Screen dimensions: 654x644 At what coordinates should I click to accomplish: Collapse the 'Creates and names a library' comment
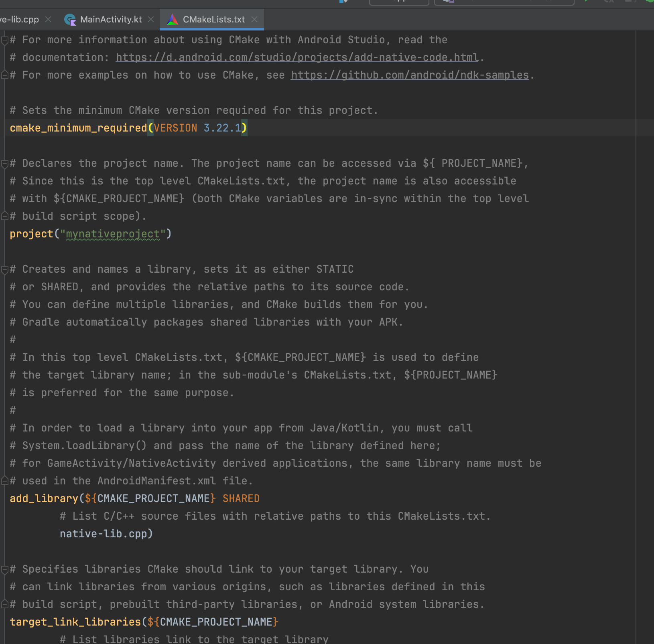(5, 269)
